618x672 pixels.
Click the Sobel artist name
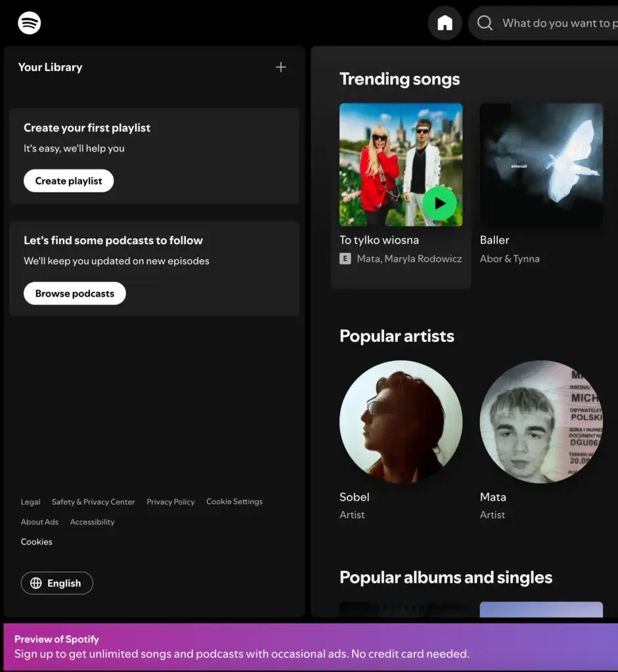tap(354, 497)
